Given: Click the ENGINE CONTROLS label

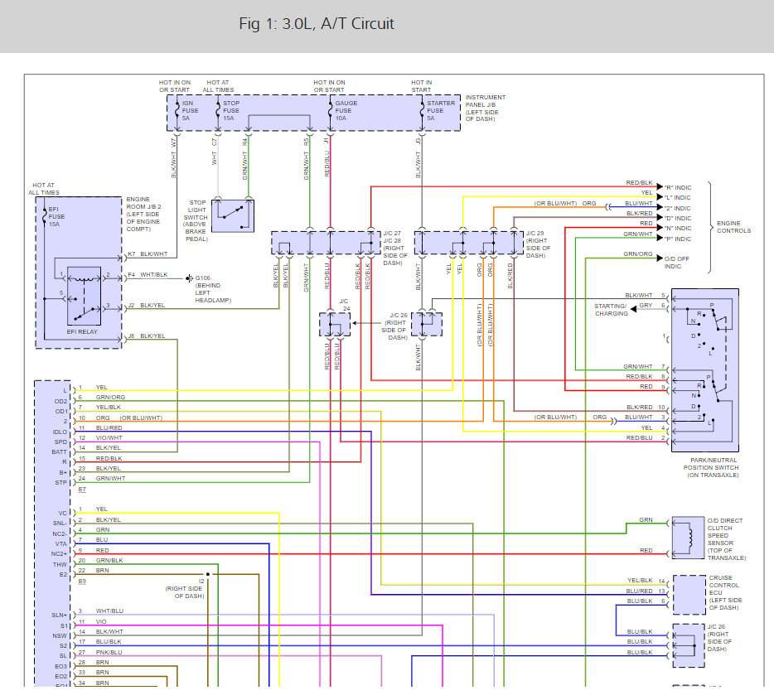Looking at the screenshot, I should [x=734, y=227].
